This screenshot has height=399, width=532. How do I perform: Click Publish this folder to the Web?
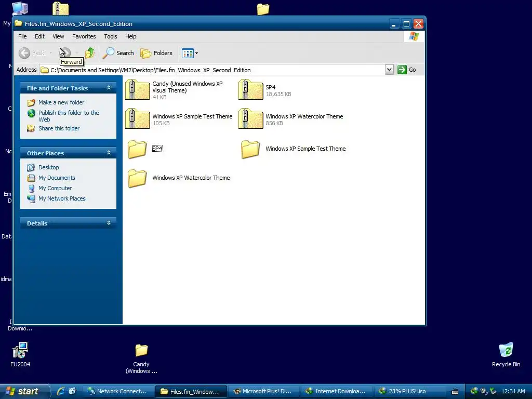(69, 116)
